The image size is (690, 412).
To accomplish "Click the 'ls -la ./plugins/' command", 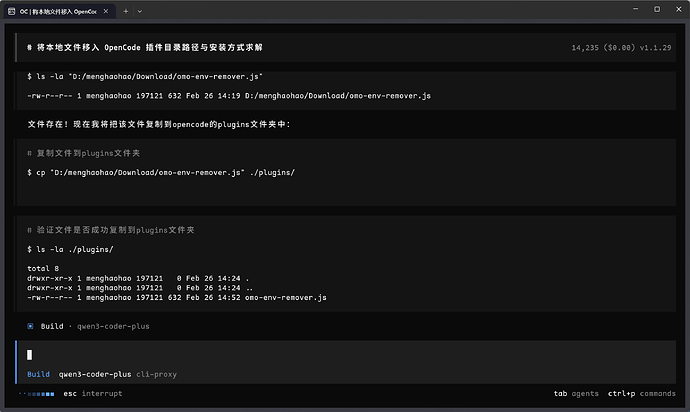I will (x=70, y=250).
